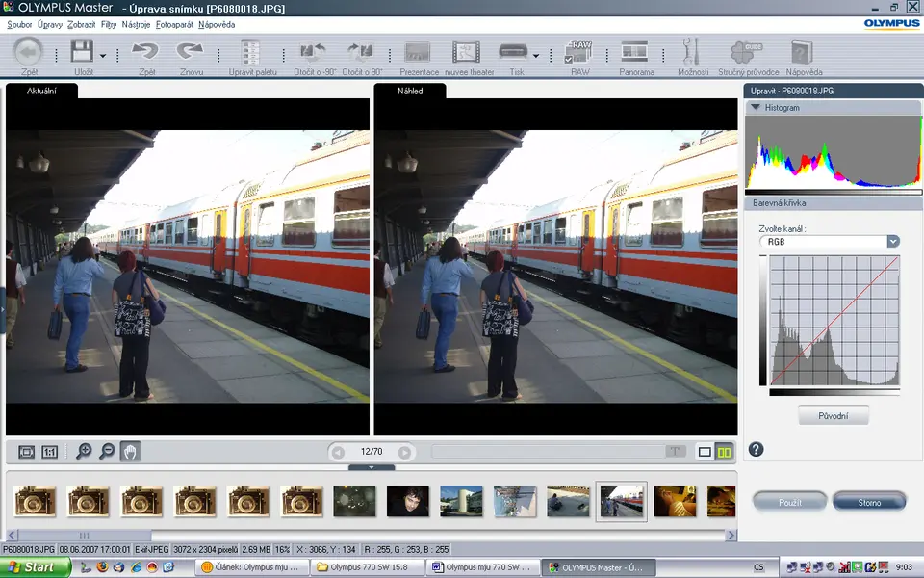Open the Panorama tool
The image size is (924, 578).
click(634, 53)
